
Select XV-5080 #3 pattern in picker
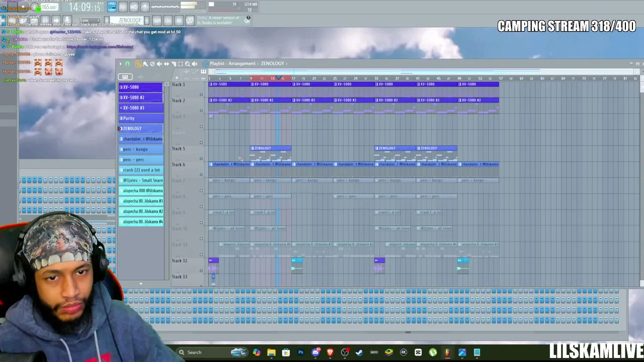point(141,108)
